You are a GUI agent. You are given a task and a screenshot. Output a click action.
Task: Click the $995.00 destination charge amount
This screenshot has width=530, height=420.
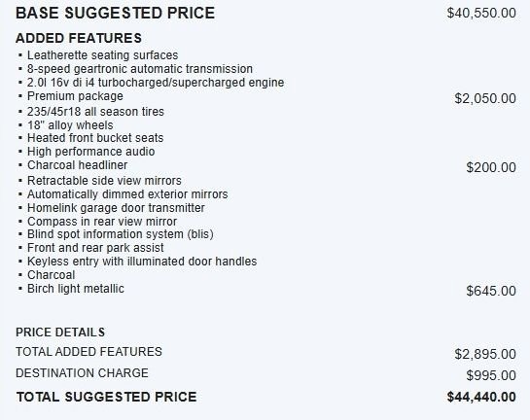(491, 375)
